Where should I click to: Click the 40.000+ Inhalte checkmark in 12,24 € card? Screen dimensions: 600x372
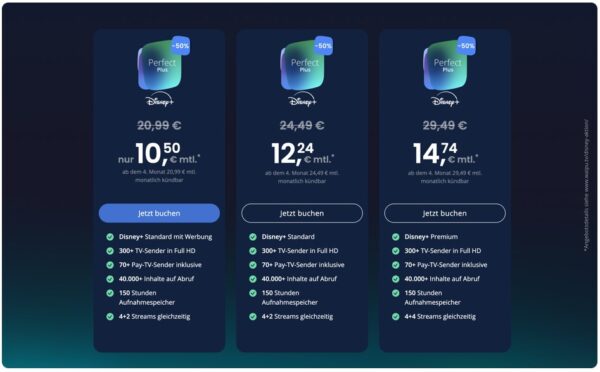[253, 279]
